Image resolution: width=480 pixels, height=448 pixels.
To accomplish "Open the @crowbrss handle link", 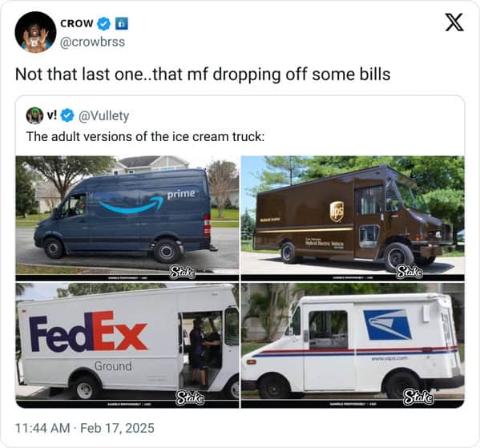I will [x=92, y=42].
